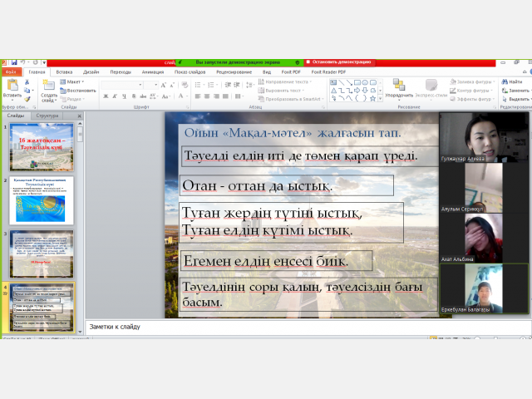Toggle Italic (К) formatting
This screenshot has height=399, width=532.
point(115,96)
